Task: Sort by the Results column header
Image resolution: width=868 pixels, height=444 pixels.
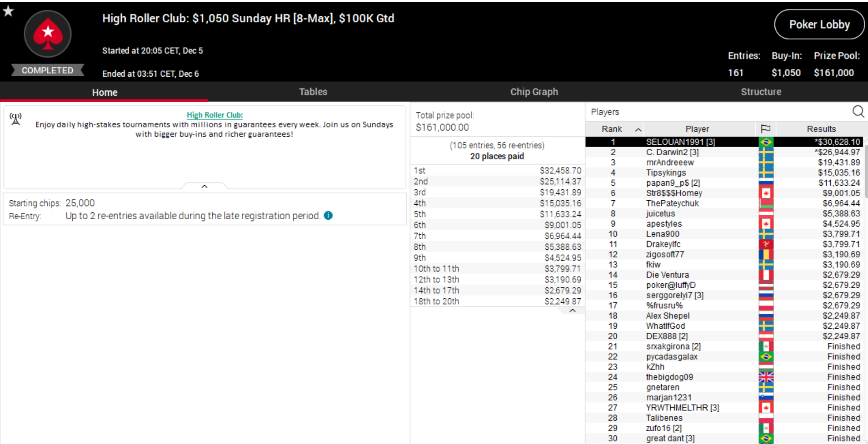Action: [x=821, y=129]
